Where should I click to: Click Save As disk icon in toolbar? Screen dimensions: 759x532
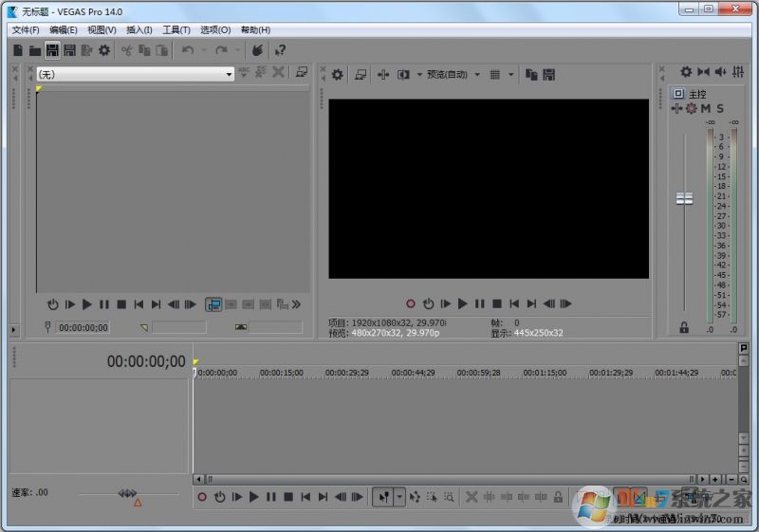[x=69, y=50]
